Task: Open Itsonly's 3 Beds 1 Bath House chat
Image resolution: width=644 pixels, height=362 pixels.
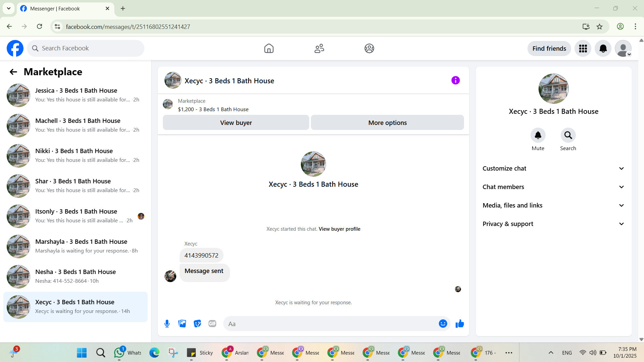Action: (x=76, y=216)
